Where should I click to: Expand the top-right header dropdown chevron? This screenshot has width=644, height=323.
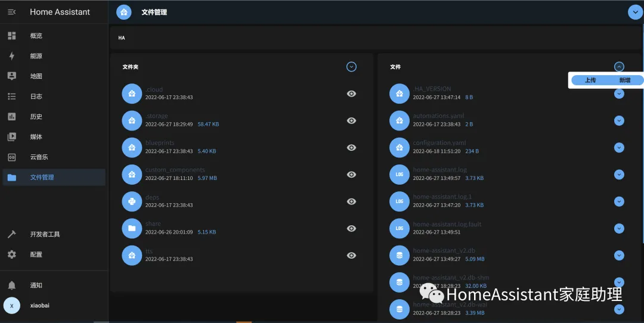pyautogui.click(x=636, y=12)
